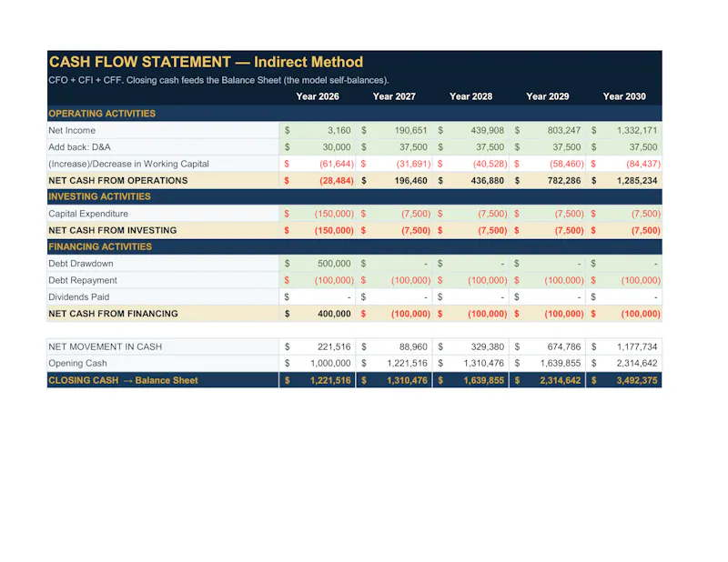Select the NET MOVEMENT IN CASH label

pos(106,347)
